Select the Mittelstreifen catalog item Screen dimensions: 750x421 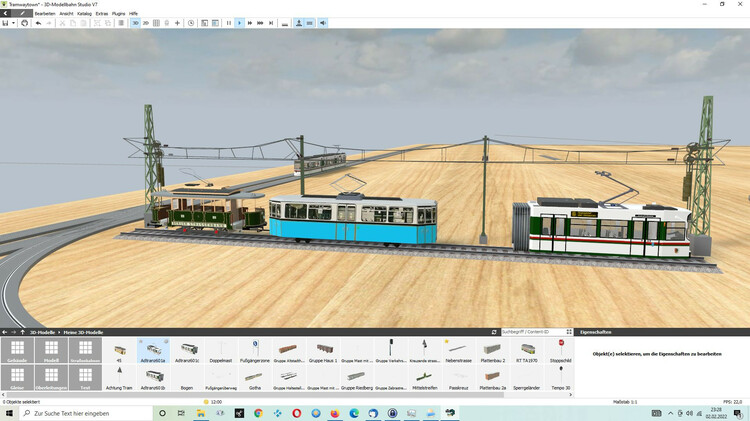coord(425,378)
